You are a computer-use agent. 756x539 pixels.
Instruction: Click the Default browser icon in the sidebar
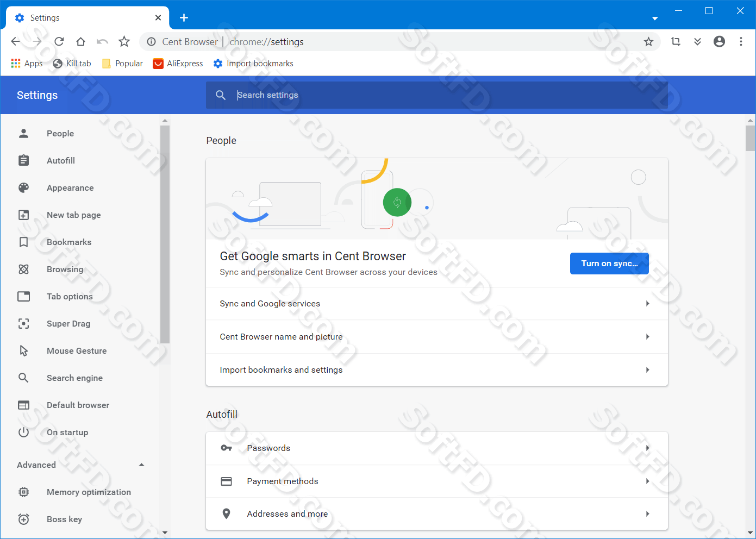point(24,405)
